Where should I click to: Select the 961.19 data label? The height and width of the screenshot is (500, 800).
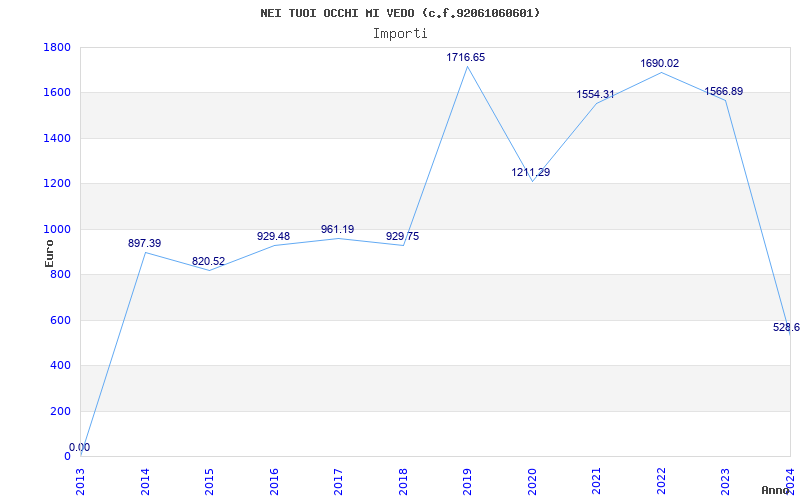coord(337,230)
